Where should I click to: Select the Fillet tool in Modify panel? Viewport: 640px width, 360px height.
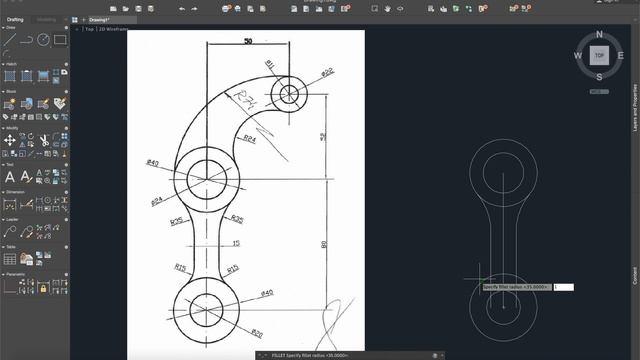tap(56, 136)
